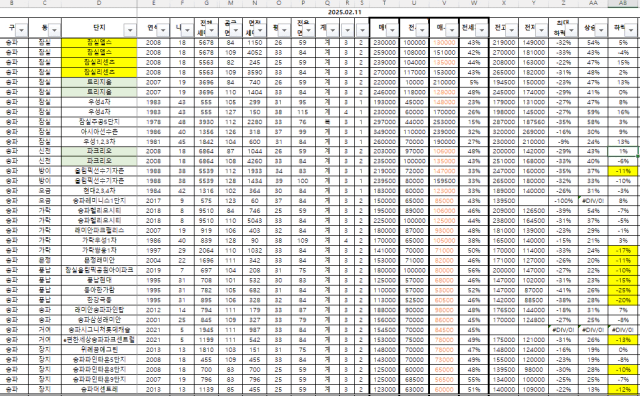The image size is (640, 396).
Task: Select the 아시아선수촌 cell
Action: (x=99, y=131)
